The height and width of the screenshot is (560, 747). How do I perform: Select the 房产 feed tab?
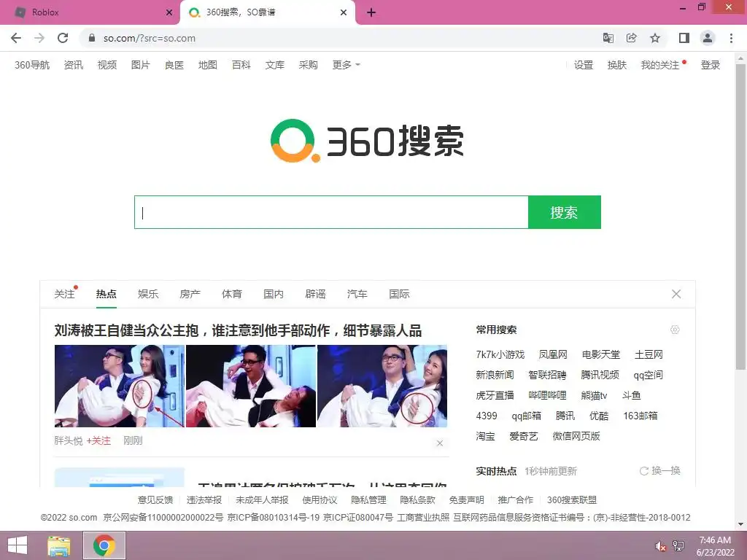190,294
